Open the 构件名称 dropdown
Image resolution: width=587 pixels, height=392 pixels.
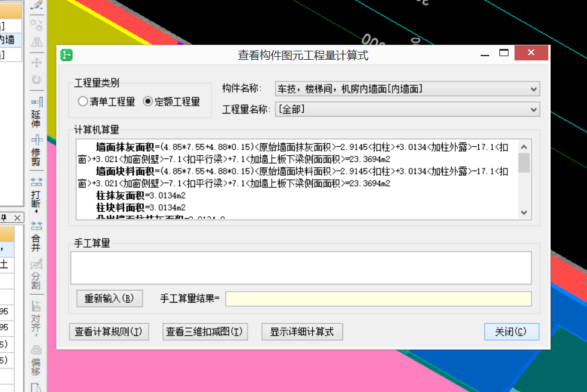tap(407, 89)
